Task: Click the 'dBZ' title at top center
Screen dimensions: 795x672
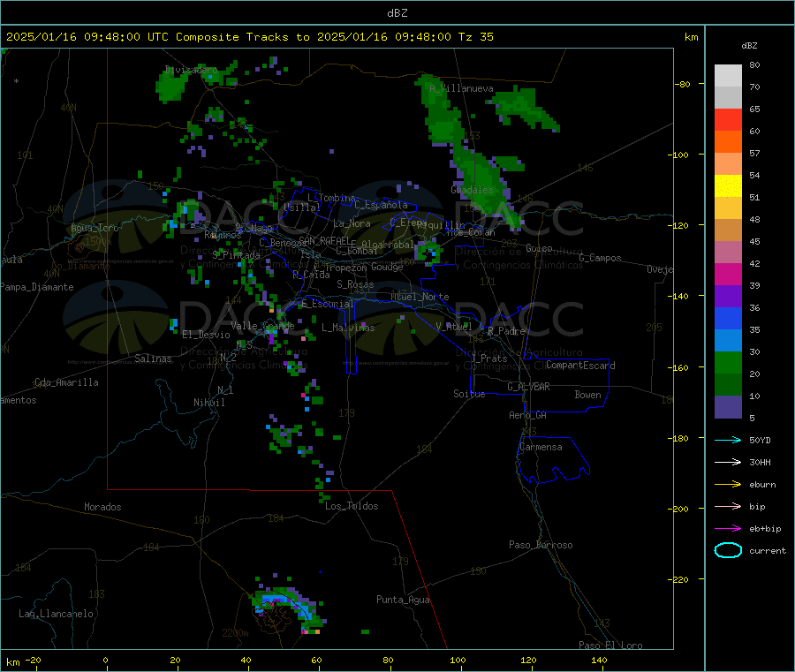Action: tap(397, 13)
